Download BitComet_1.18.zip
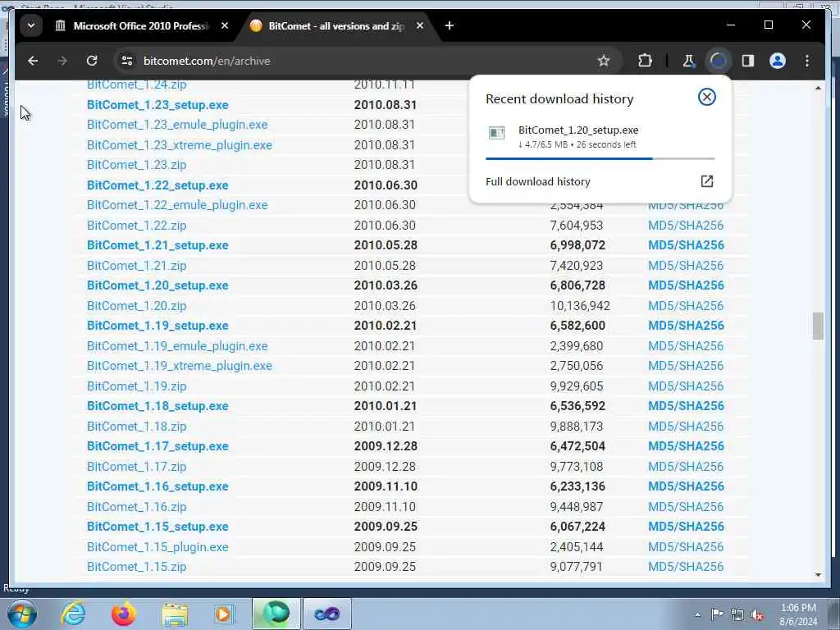This screenshot has height=630, width=840. 137,427
